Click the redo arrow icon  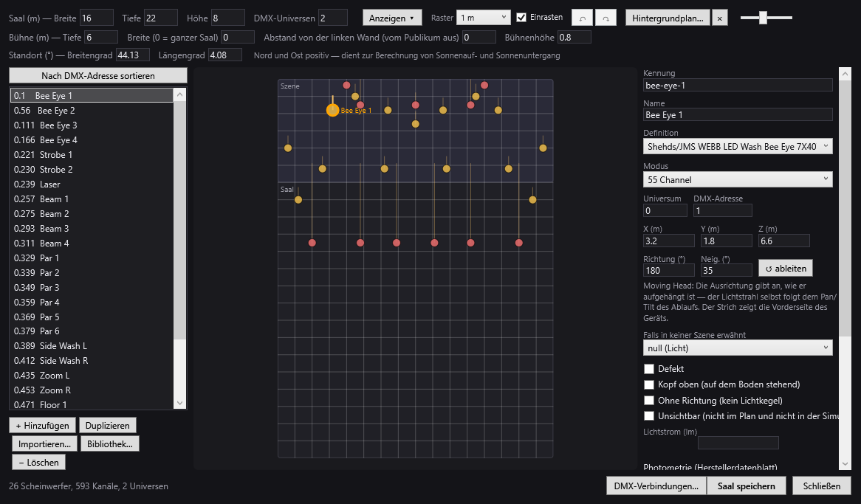[x=606, y=18]
